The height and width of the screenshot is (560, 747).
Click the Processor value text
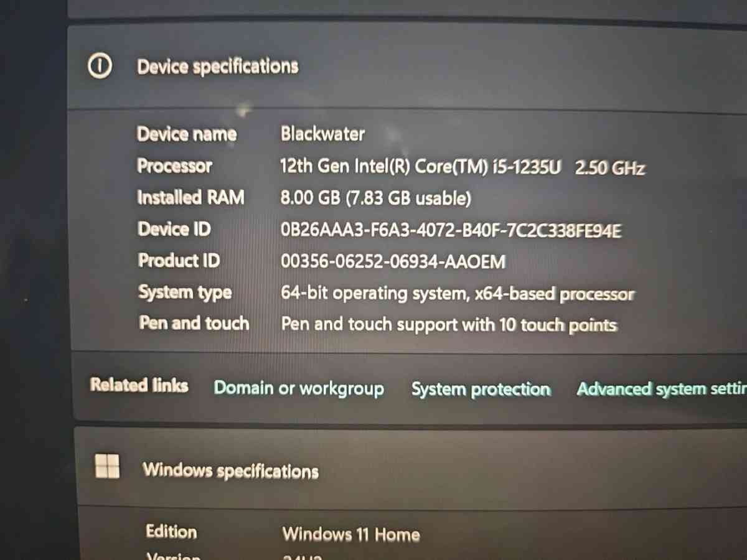pyautogui.click(x=463, y=167)
